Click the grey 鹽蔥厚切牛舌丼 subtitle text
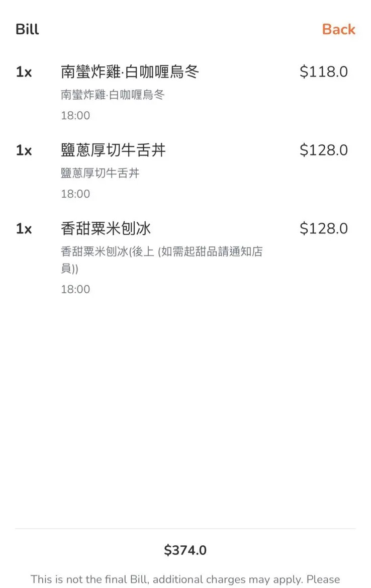Viewport: 371px width, 588px height. (100, 173)
